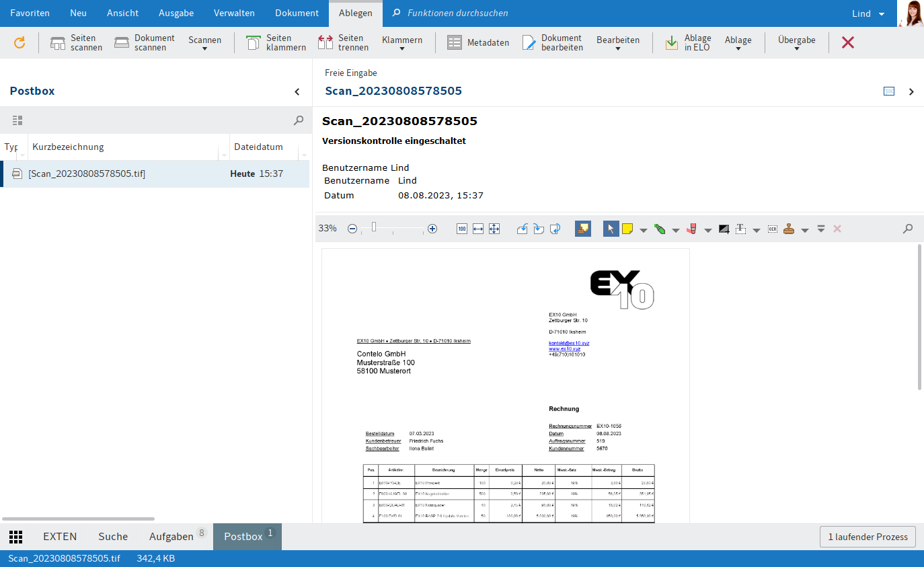This screenshot has height=567, width=924.
Task: Toggle the show annotations button
Action: [583, 229]
